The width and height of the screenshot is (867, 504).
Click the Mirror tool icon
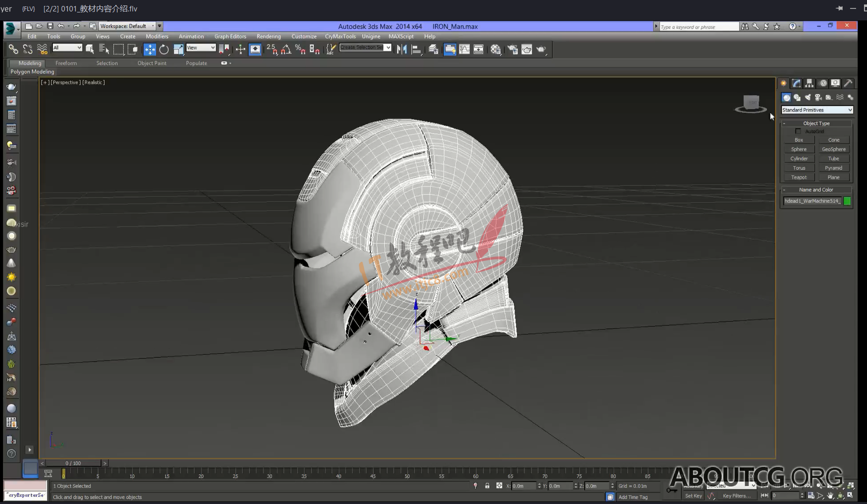402,49
